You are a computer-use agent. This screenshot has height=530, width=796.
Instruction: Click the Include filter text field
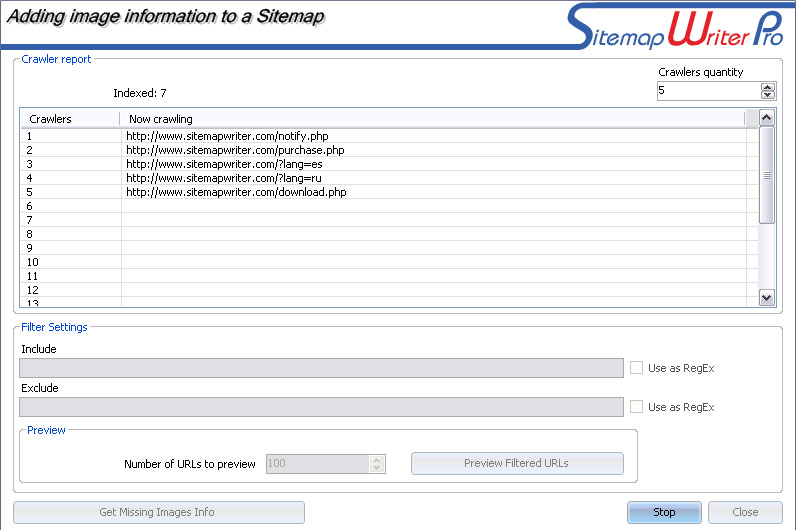(x=321, y=368)
